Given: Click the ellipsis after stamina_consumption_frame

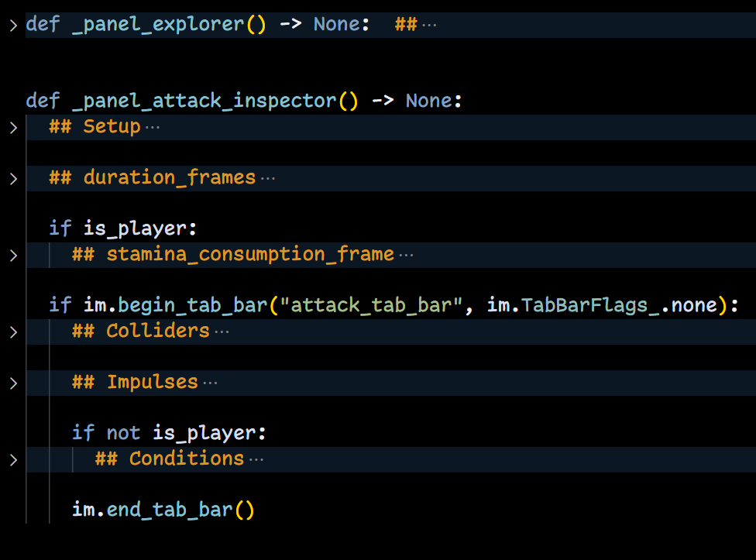Looking at the screenshot, I should tap(406, 255).
